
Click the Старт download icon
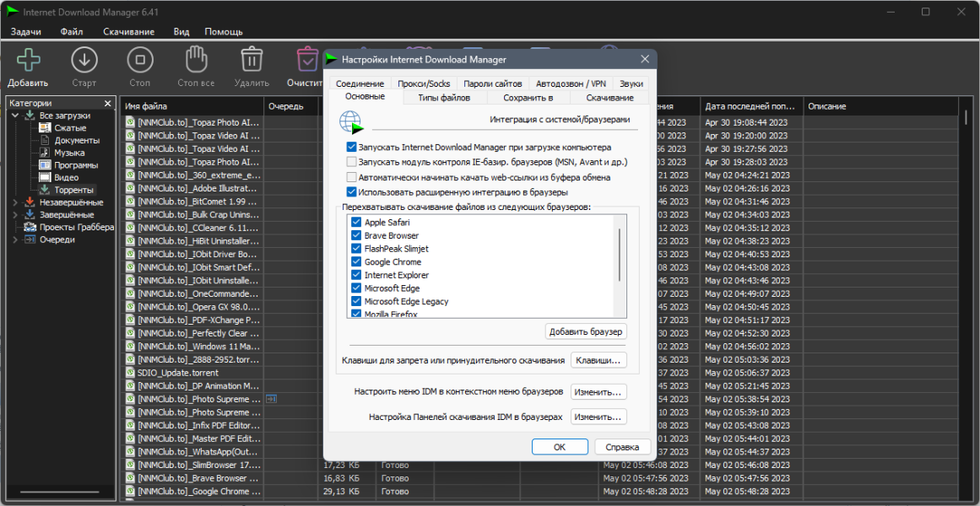84,61
